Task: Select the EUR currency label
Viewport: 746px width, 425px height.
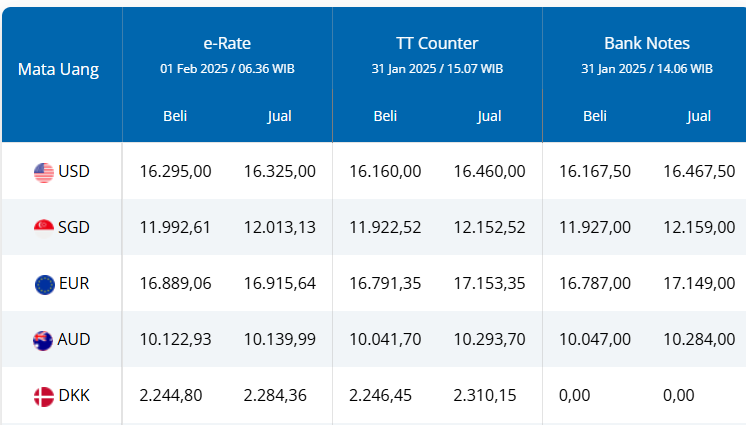Action: point(74,284)
